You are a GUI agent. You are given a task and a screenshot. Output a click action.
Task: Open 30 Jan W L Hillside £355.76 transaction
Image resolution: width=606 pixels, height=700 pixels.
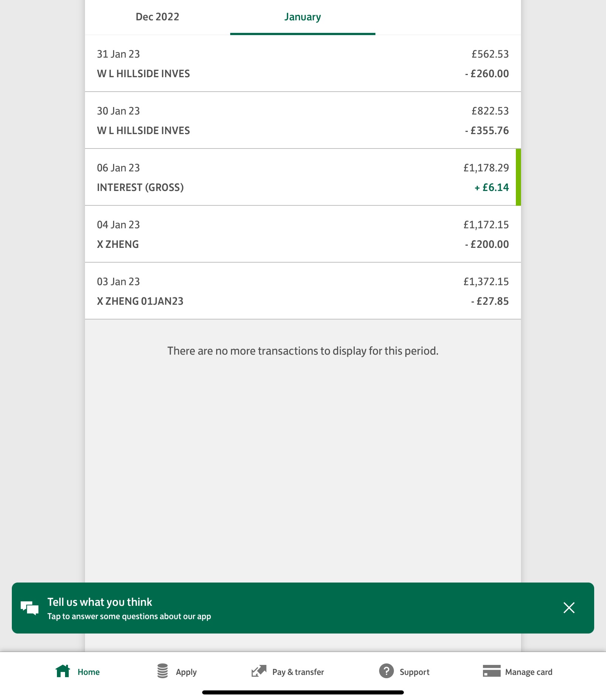pos(303,120)
